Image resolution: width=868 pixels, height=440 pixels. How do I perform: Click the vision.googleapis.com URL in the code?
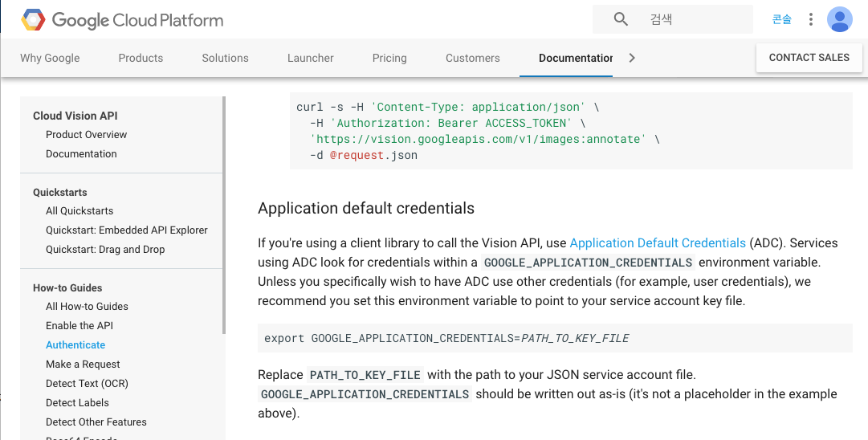(478, 139)
